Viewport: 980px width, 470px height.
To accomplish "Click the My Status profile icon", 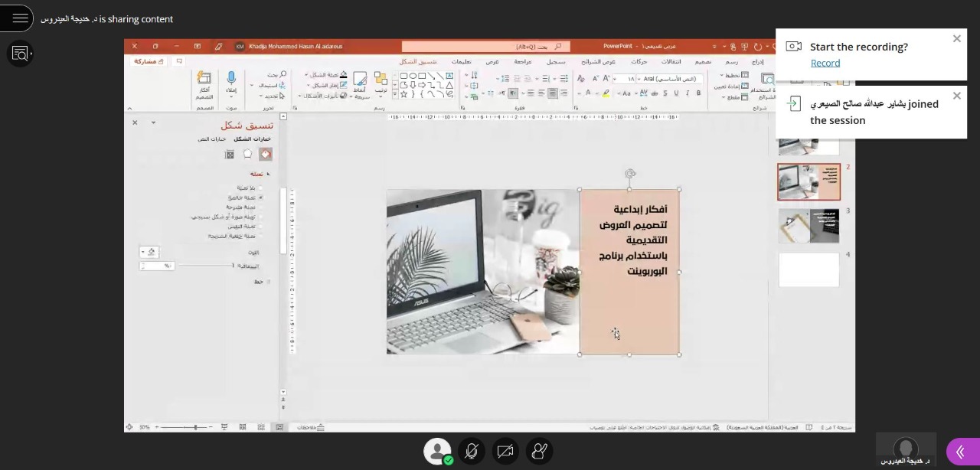I will pyautogui.click(x=437, y=451).
